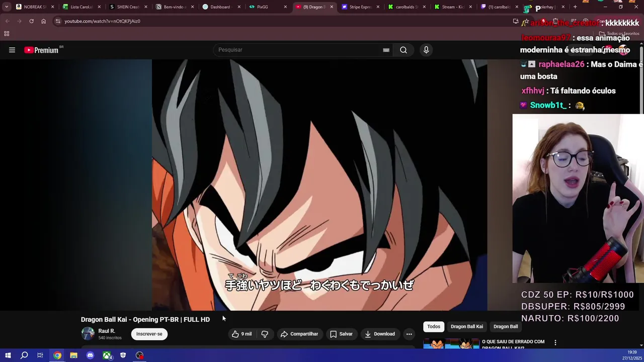
Task: Open Windows taskbar search
Action: pos(24,355)
